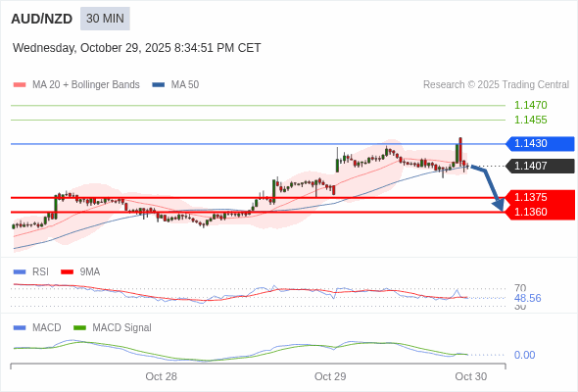
Task: Click the MACD value 0.00
Action: click(x=524, y=355)
